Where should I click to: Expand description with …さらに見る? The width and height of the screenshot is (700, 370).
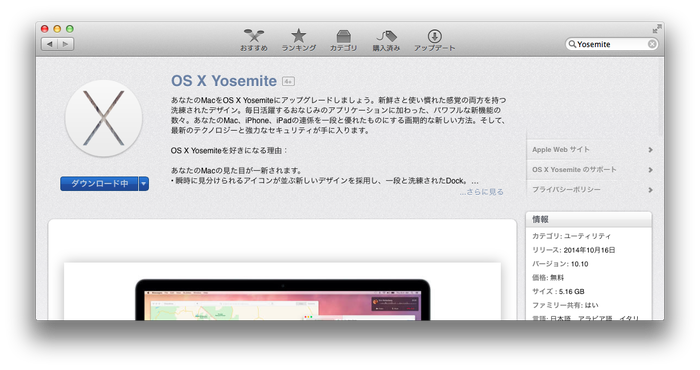click(482, 192)
